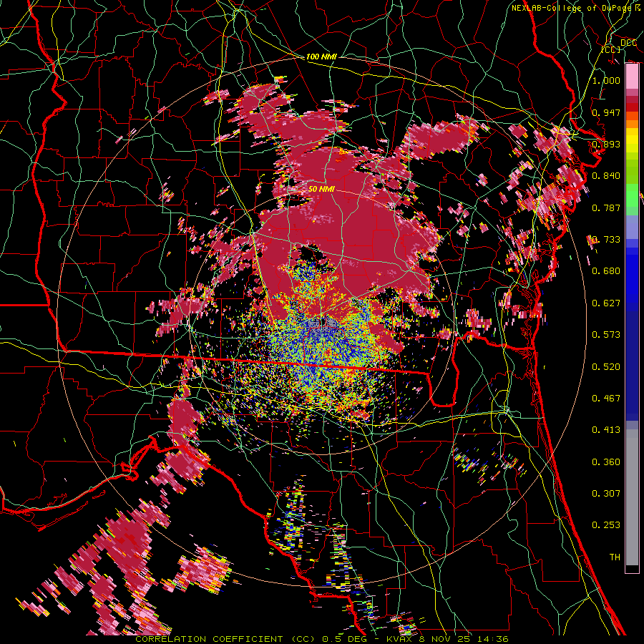The width and height of the screenshot is (644, 644).
Task: Click the 1.000 value on the color scale
Action: pos(606,80)
